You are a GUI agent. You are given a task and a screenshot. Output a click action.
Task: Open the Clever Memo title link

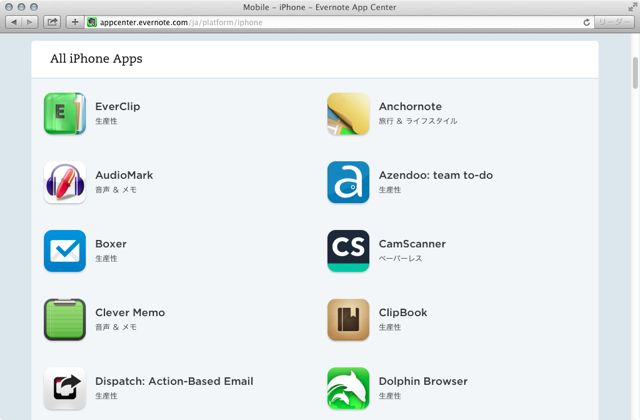click(130, 313)
